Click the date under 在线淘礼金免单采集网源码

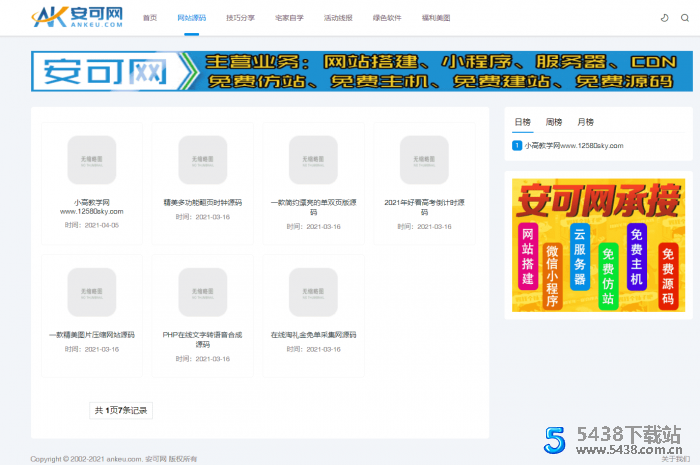313,349
